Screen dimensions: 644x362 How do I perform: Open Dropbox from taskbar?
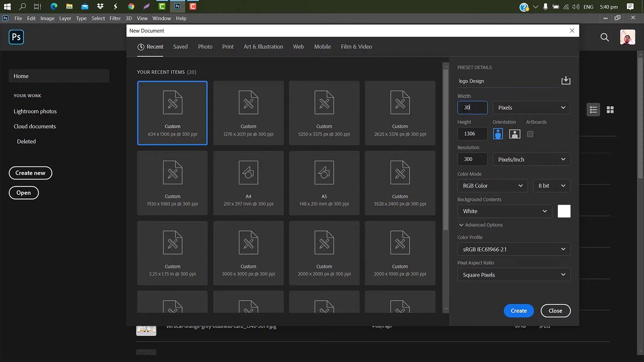100,7
